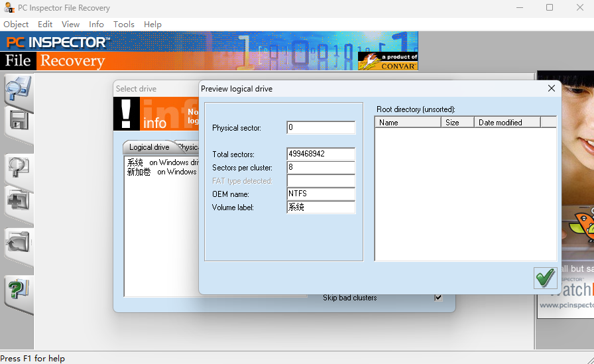Open the Tools menu
Image resolution: width=594 pixels, height=364 pixels.
click(123, 25)
